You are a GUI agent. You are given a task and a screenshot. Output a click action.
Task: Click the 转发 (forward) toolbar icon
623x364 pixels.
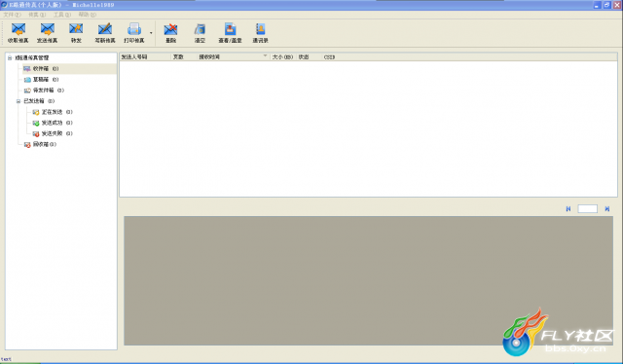pyautogui.click(x=76, y=29)
